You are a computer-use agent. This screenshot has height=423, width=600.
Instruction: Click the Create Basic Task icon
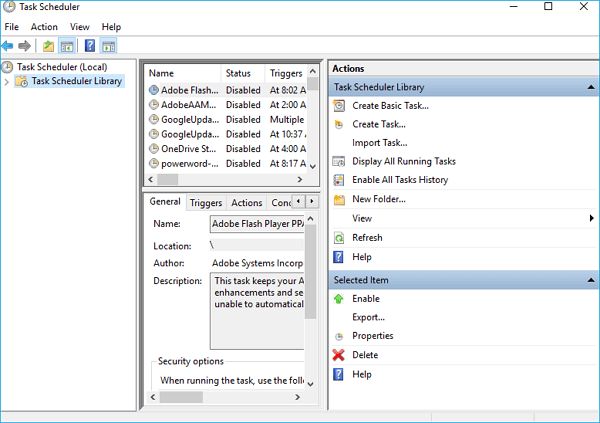click(x=340, y=106)
